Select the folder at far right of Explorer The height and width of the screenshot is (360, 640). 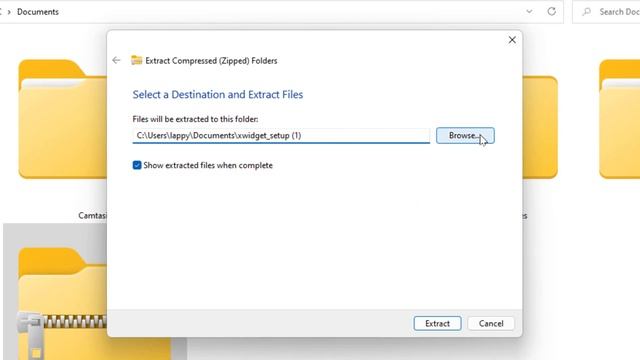(x=619, y=119)
